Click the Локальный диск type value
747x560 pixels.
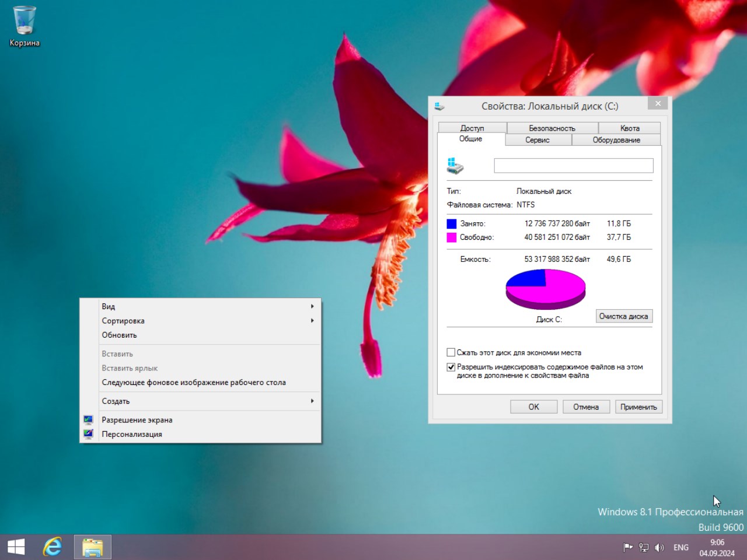(544, 191)
